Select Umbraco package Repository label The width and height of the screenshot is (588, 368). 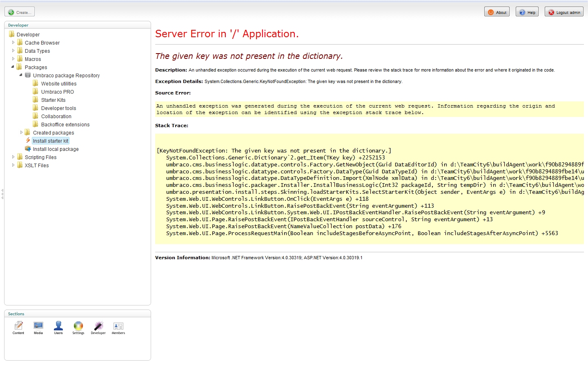(66, 76)
